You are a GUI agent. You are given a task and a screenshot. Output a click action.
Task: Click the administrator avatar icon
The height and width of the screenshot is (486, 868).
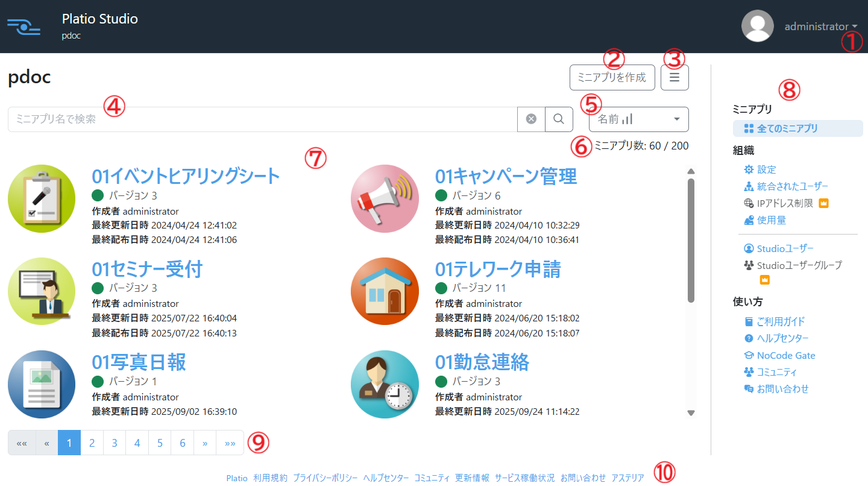point(757,26)
